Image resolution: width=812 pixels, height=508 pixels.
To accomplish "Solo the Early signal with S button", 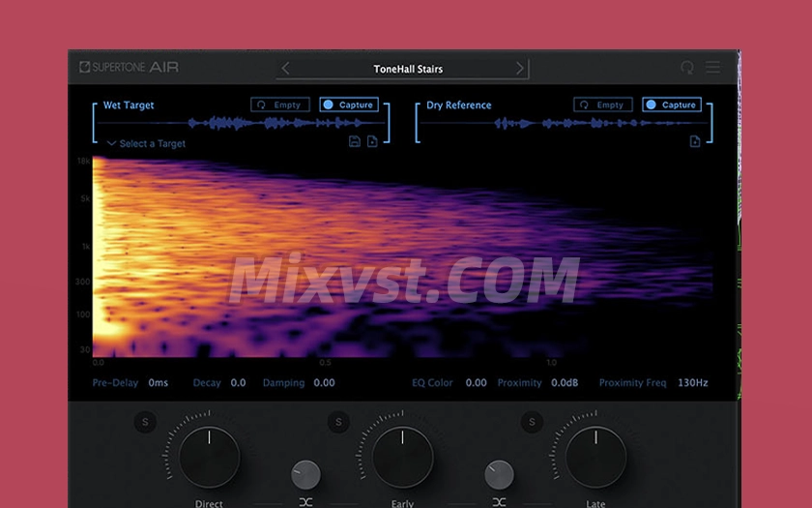I will [338, 422].
